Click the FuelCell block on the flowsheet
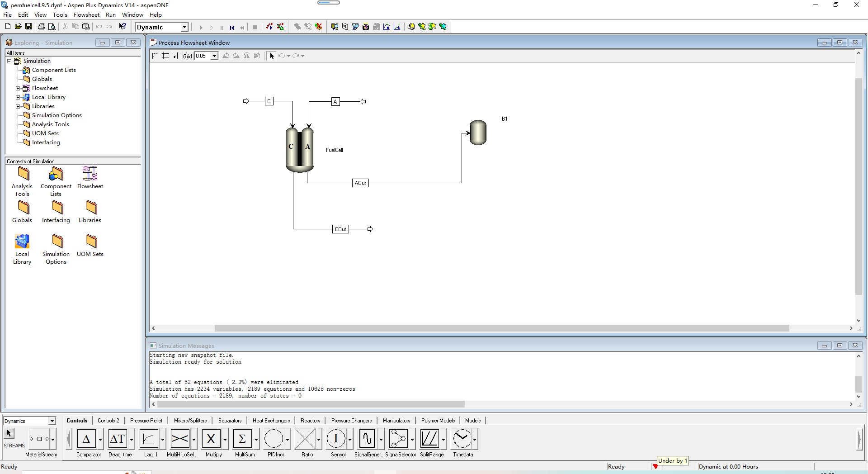The image size is (868, 474). tap(300, 150)
